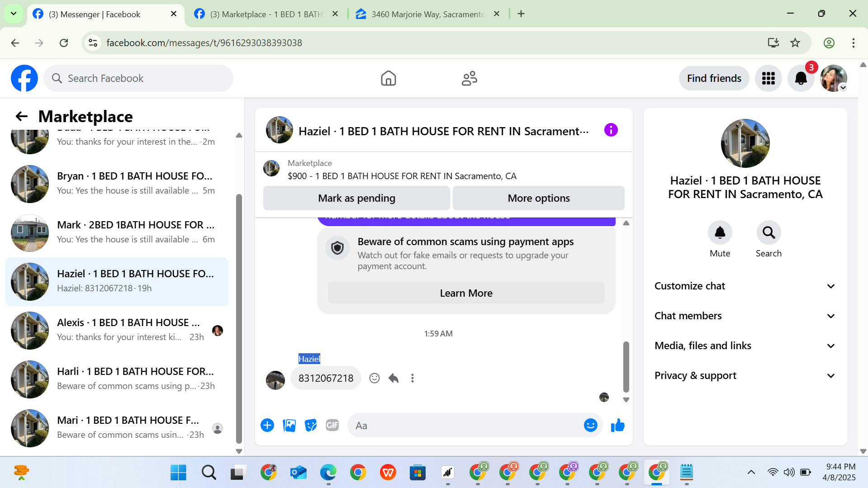Open Outlook from the taskbar
Viewport: 868px width, 488px height.
(298, 472)
